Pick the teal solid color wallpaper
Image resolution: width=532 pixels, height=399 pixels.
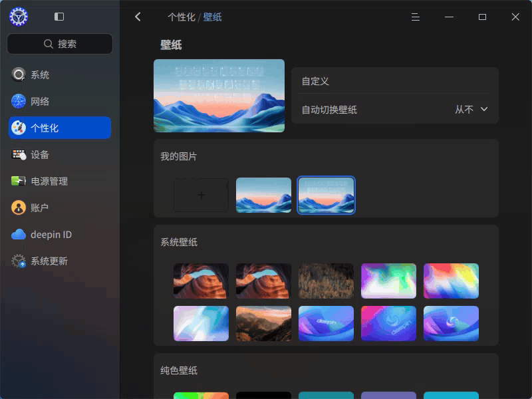pos(326,395)
